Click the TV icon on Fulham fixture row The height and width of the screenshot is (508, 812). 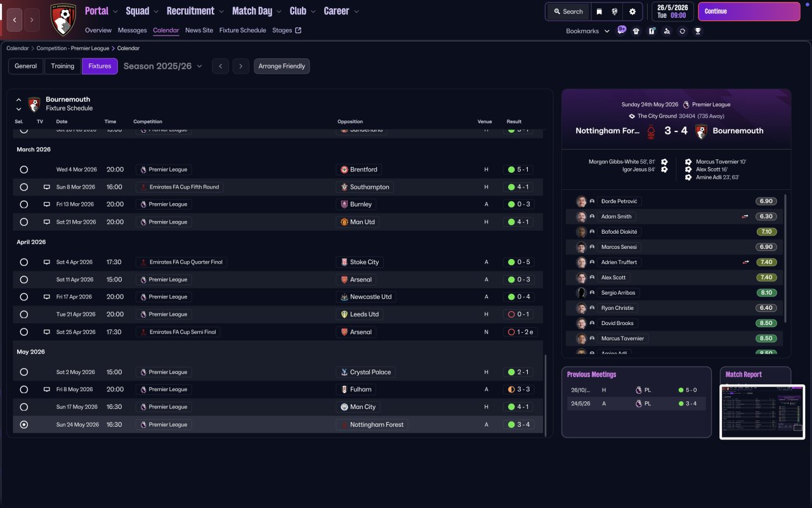click(46, 389)
